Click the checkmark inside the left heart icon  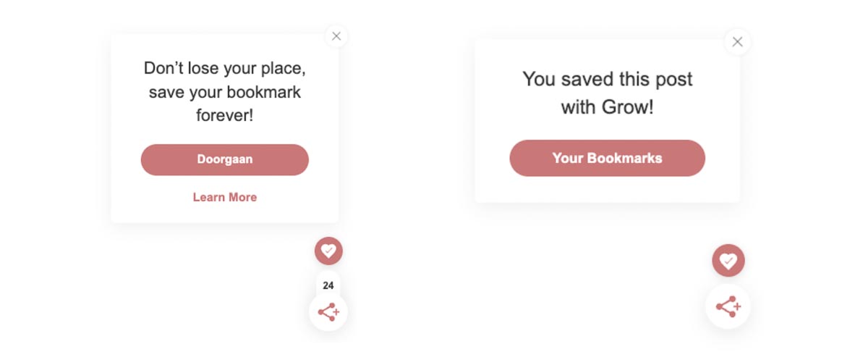click(329, 251)
